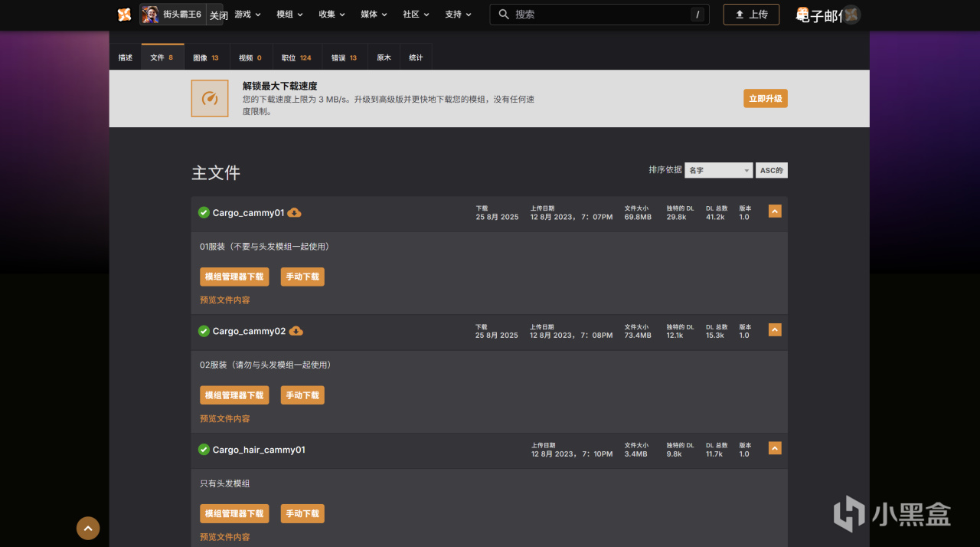Select the Cargo_cammy01 file name
Viewport: 980px width, 547px height.
(x=248, y=213)
